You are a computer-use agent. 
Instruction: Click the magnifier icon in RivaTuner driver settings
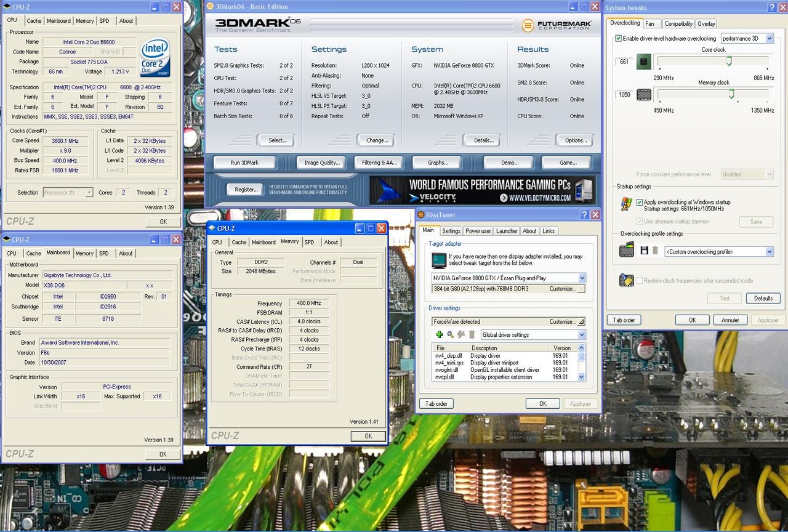pyautogui.click(x=450, y=334)
